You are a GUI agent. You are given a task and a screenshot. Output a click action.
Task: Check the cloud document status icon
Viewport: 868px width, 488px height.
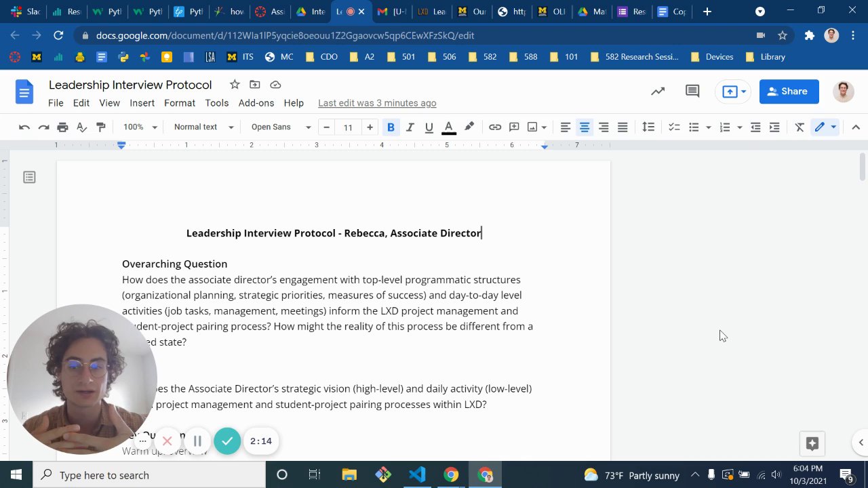(x=275, y=85)
